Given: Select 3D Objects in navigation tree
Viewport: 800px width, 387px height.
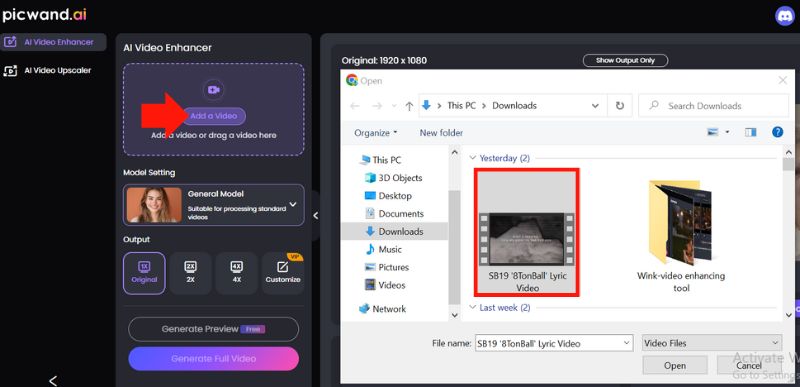Looking at the screenshot, I should click(x=394, y=178).
